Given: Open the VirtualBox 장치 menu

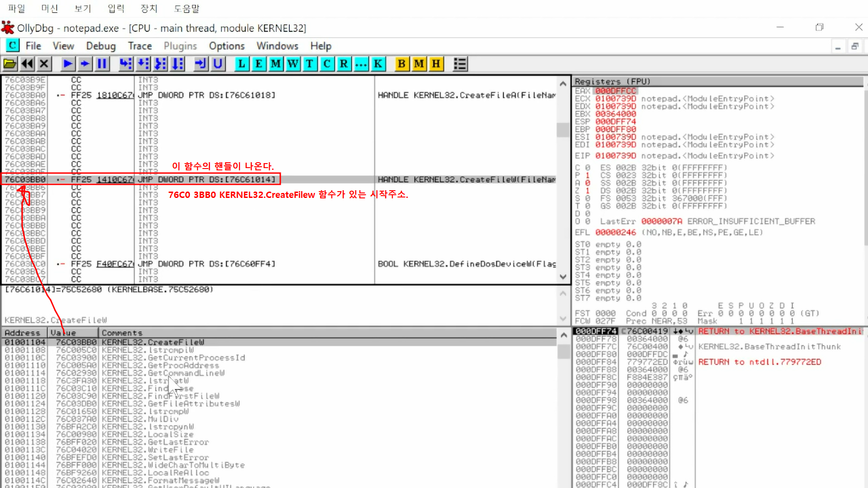Looking at the screenshot, I should click(149, 8).
